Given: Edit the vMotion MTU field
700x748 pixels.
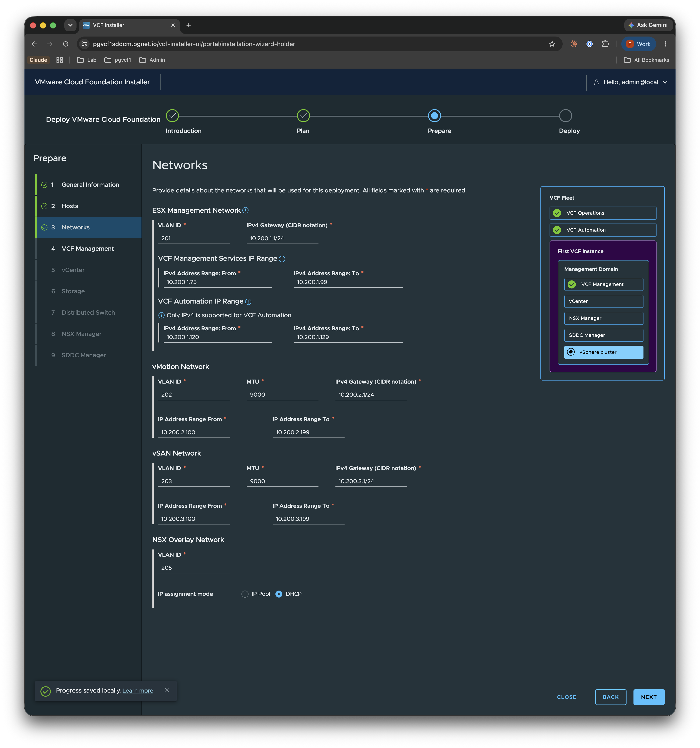Looking at the screenshot, I should pyautogui.click(x=282, y=395).
